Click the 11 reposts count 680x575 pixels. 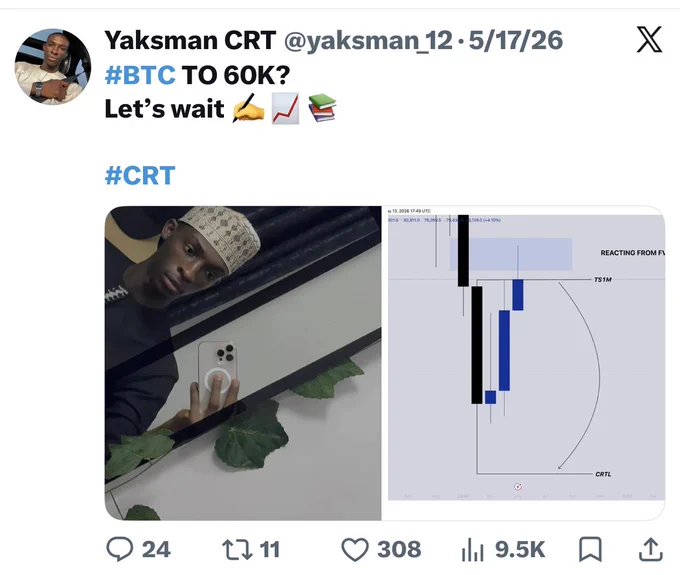click(269, 549)
